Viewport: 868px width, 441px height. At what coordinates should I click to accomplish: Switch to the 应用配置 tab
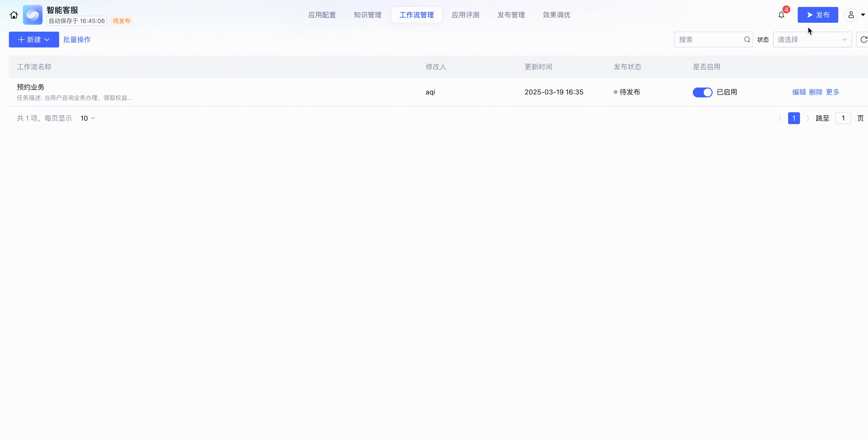[322, 15]
